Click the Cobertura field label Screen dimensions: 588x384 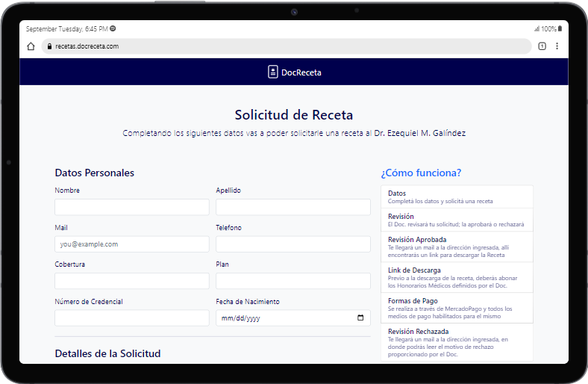pyautogui.click(x=69, y=264)
